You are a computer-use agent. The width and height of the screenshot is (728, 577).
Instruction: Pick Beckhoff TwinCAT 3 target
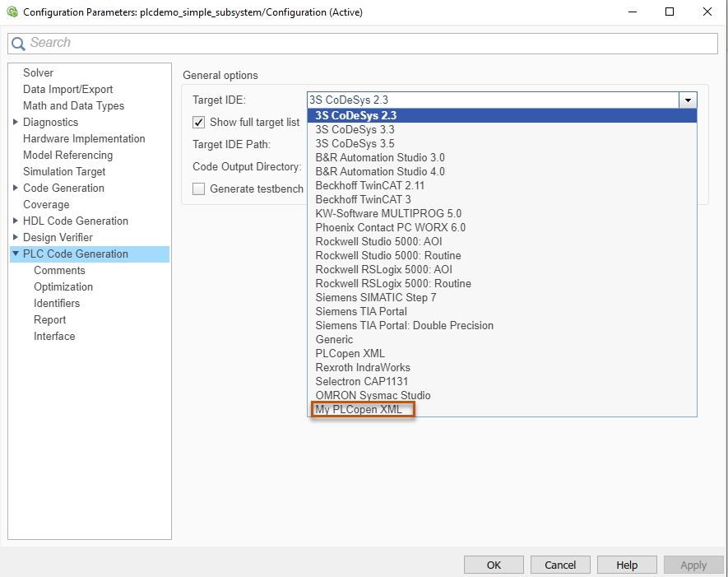coord(503,199)
